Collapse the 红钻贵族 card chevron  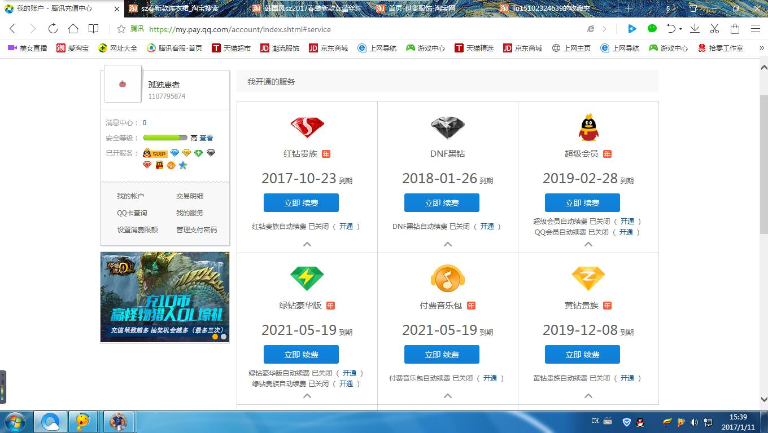coord(307,244)
